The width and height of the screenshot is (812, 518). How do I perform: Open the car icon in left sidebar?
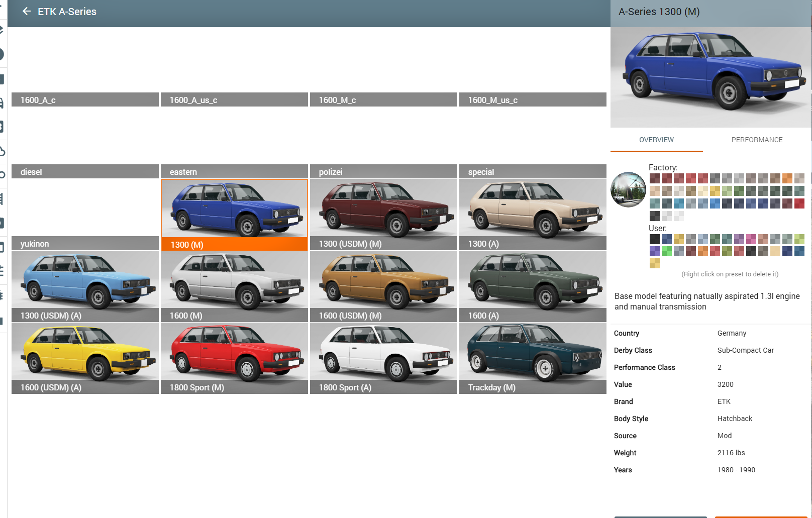3,103
